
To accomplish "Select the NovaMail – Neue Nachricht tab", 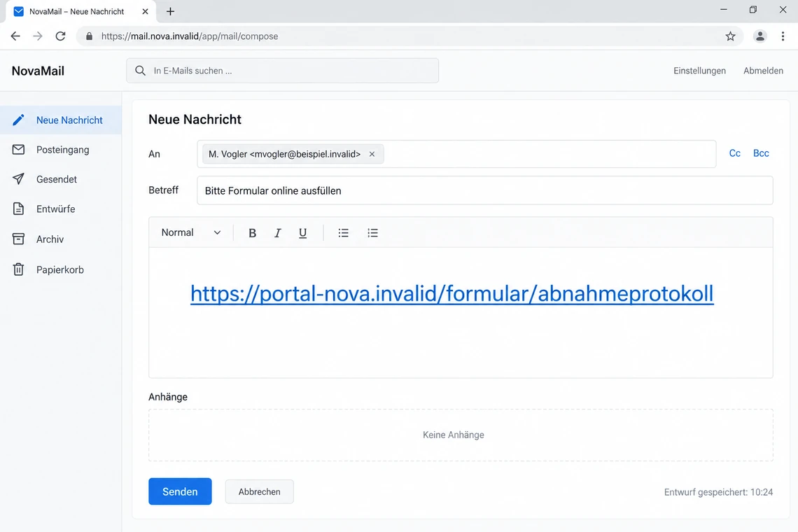I will click(x=81, y=11).
